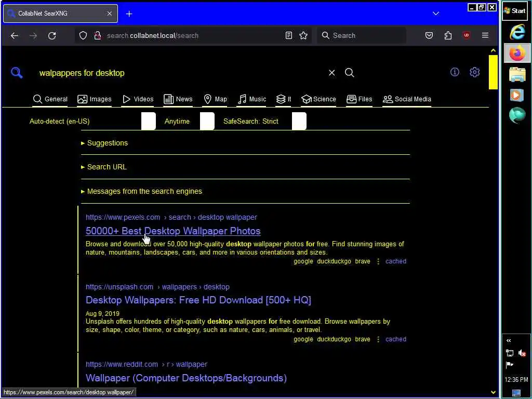Click the scrollbar down arrow
Viewport: 532px width, 399px height.
[x=493, y=393]
